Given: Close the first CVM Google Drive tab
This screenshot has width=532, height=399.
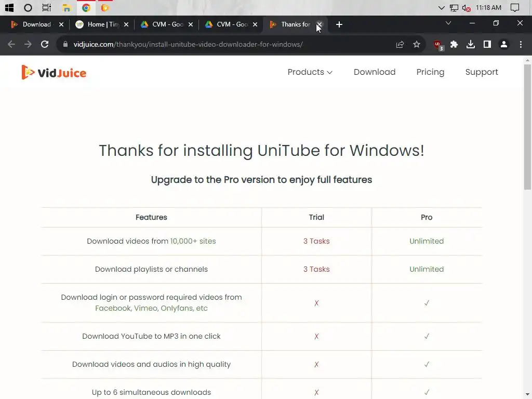Looking at the screenshot, I should 190,24.
